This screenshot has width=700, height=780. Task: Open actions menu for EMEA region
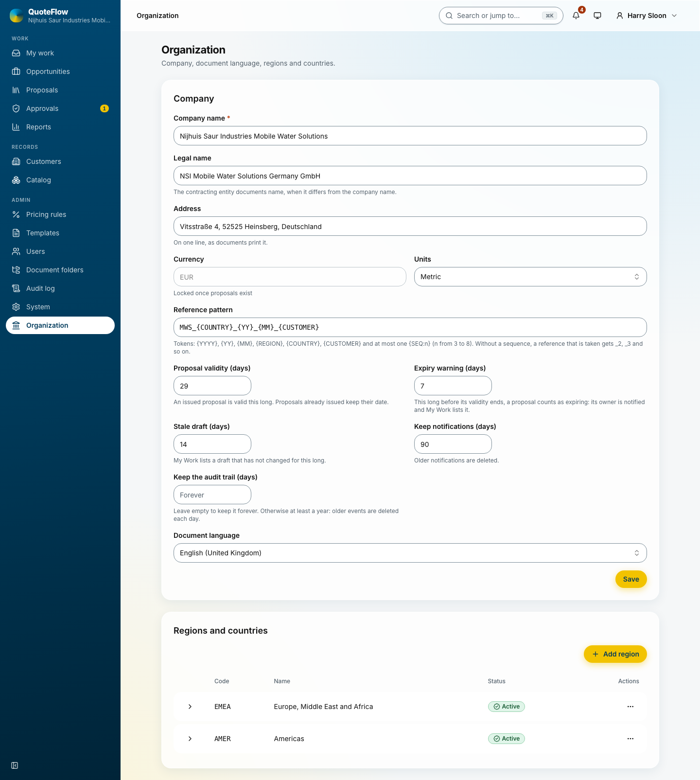[x=630, y=707]
